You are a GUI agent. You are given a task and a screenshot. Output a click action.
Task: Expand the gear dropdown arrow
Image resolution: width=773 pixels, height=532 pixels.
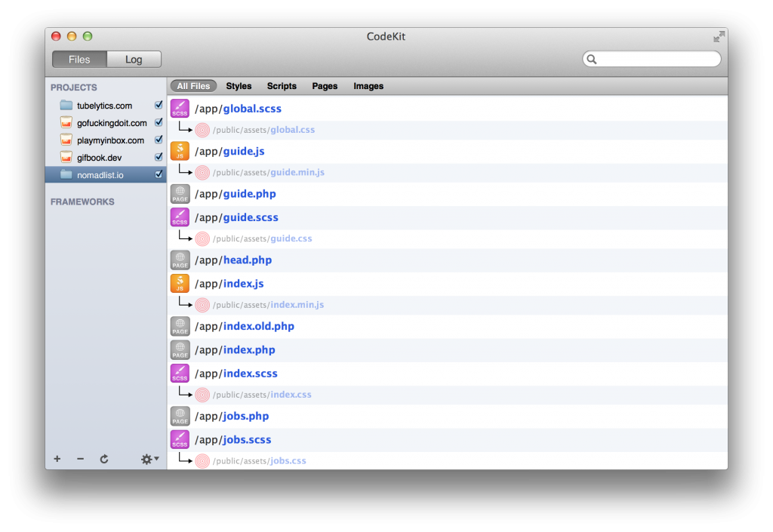coord(154,459)
